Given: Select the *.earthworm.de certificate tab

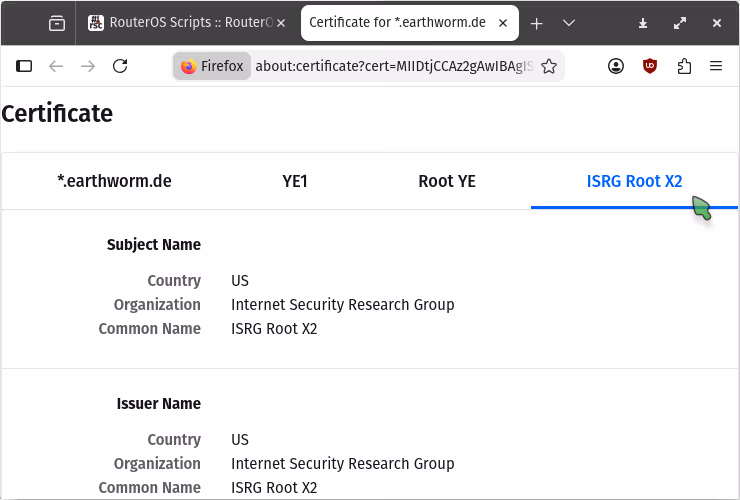Looking at the screenshot, I should click(x=114, y=181).
